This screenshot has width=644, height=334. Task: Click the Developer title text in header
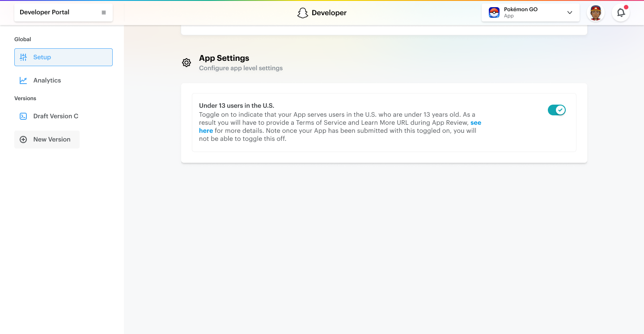[x=329, y=13]
